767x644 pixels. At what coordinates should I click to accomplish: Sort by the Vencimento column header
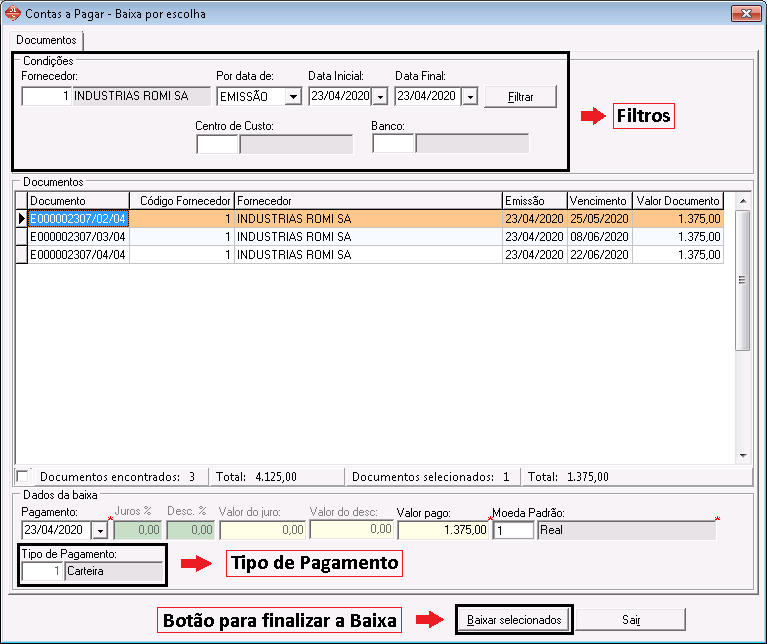[599, 201]
